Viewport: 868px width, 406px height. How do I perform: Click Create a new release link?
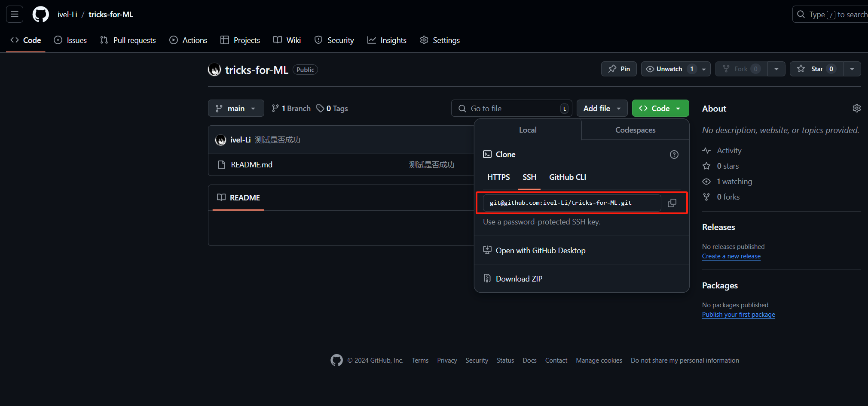pyautogui.click(x=731, y=256)
